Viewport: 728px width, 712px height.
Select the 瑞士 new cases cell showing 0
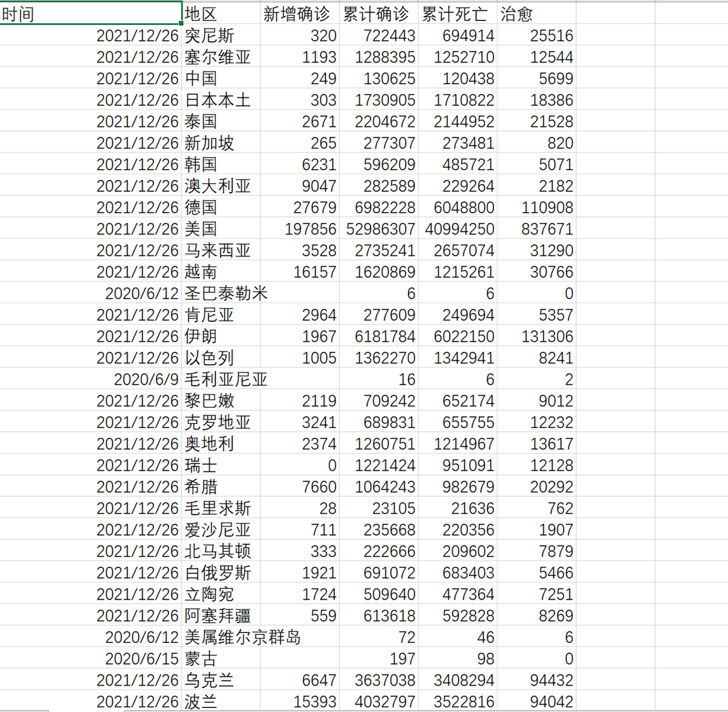[300, 465]
